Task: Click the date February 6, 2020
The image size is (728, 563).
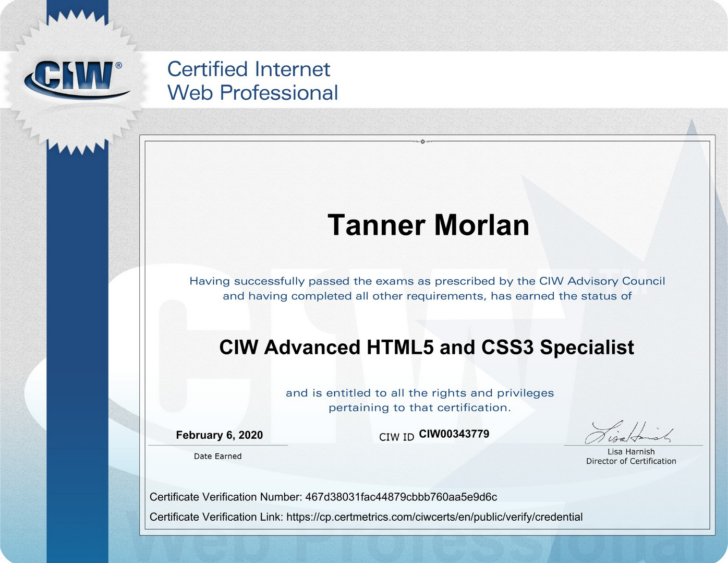Action: click(219, 435)
